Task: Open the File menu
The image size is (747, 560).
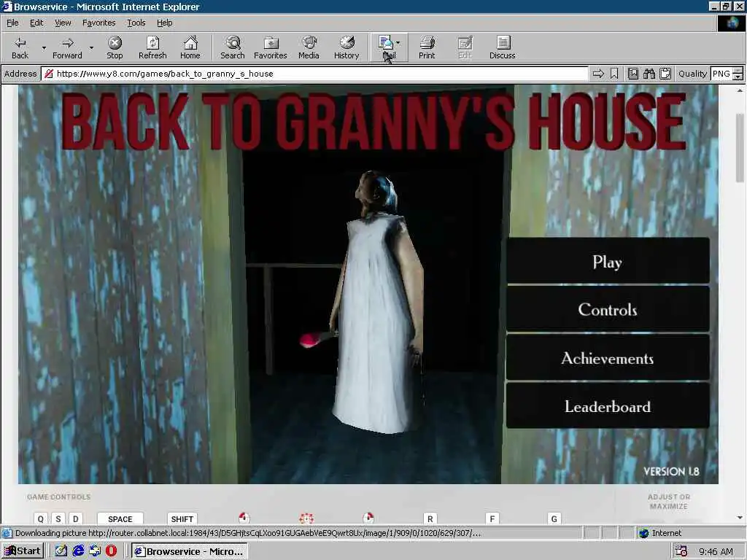Action: (x=12, y=23)
